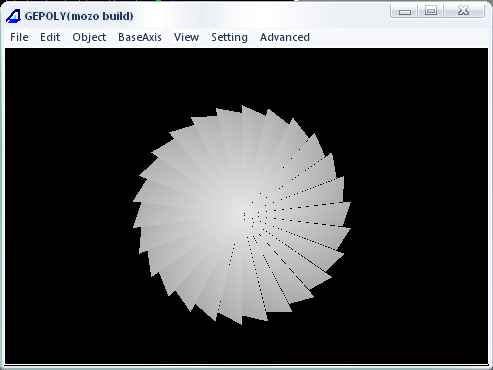Close the GEPOLY window
This screenshot has height=370, width=493.
coord(464,11)
